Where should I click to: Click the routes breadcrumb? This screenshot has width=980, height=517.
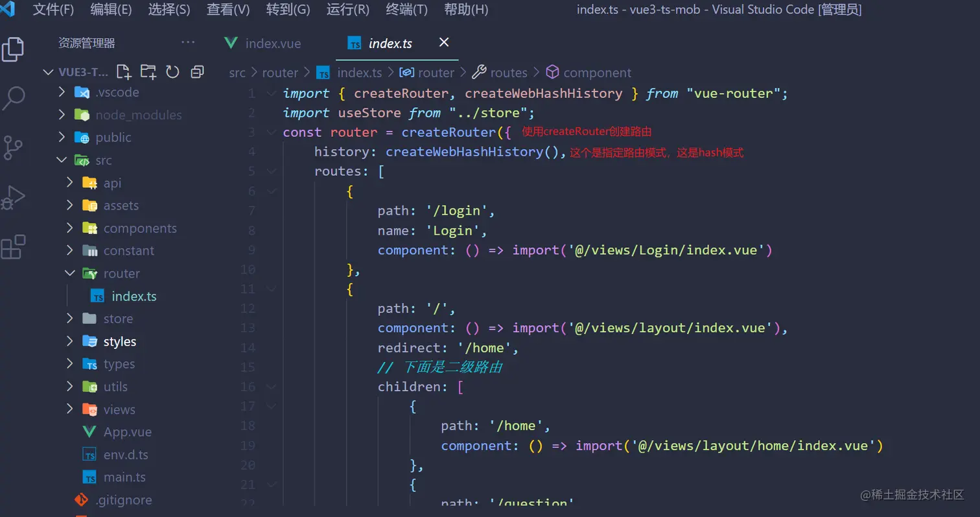point(509,73)
